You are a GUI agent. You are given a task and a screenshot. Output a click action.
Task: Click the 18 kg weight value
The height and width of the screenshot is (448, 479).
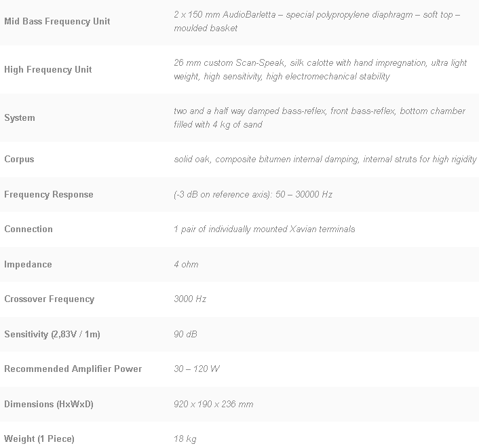click(x=185, y=438)
